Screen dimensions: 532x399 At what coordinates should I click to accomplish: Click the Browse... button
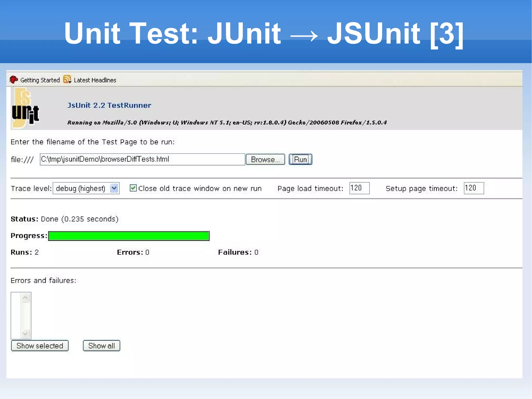(265, 159)
